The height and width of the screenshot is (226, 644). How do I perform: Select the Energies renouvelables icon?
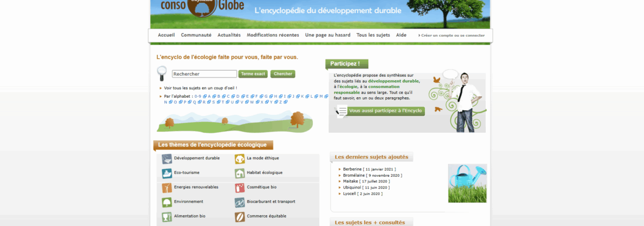[x=167, y=188]
